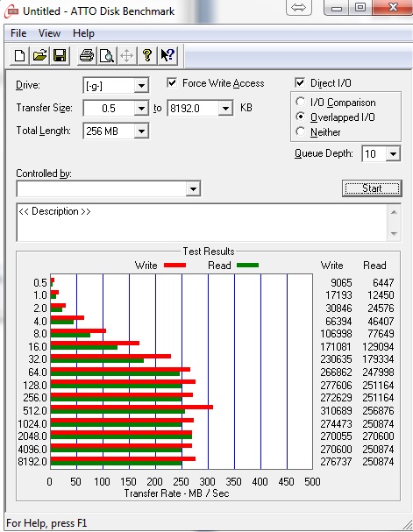Start the benchmark with the Start button

click(372, 188)
